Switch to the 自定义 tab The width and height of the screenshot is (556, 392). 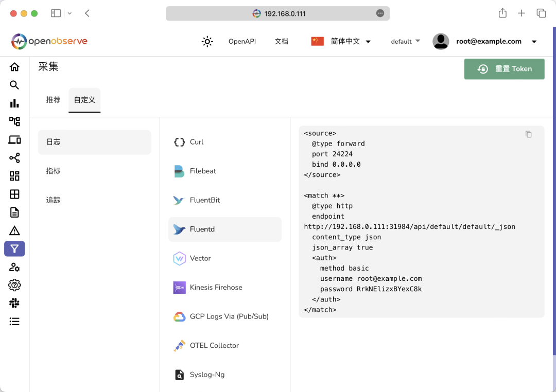pos(84,100)
